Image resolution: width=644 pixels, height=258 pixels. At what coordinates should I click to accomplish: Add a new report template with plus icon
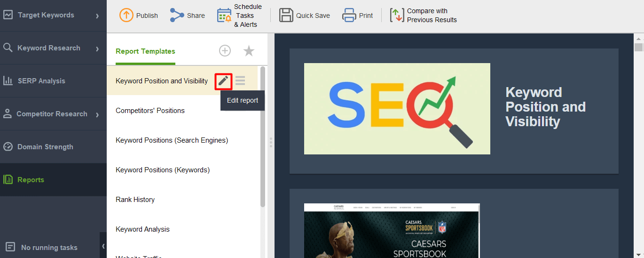pos(225,51)
